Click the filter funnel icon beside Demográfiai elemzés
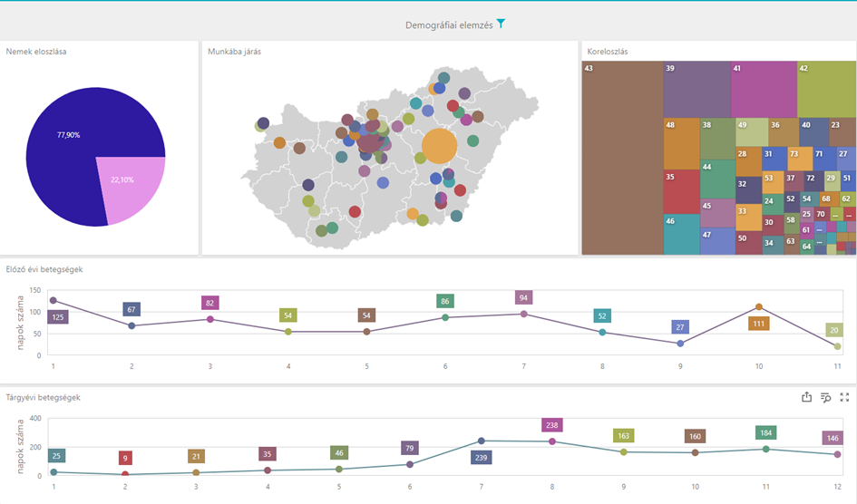Viewport: 857px width, 504px height. click(x=501, y=24)
